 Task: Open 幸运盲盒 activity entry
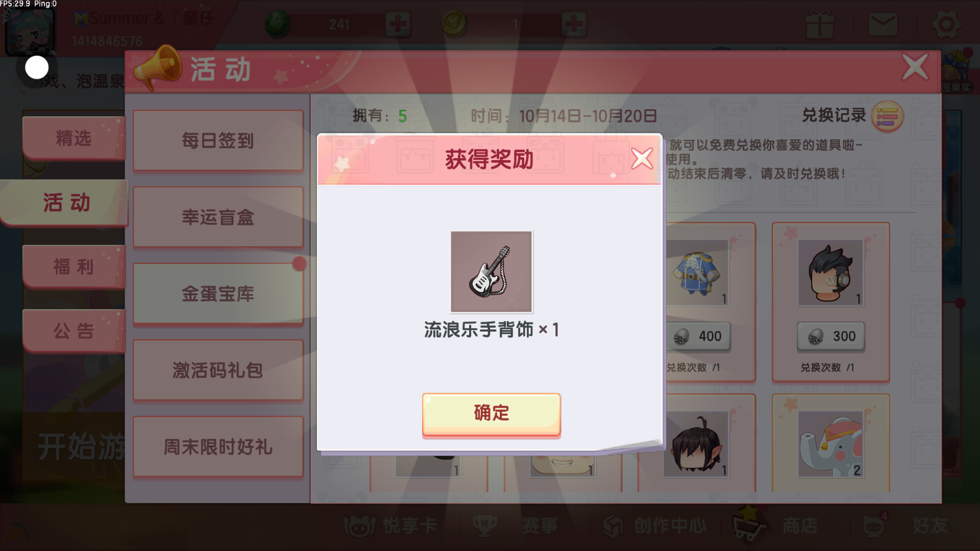[218, 217]
